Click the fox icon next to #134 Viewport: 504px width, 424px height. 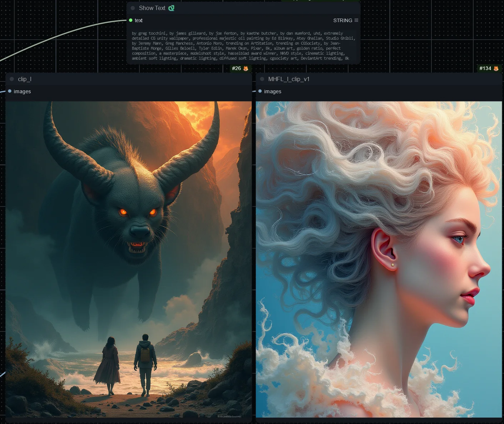(x=496, y=68)
